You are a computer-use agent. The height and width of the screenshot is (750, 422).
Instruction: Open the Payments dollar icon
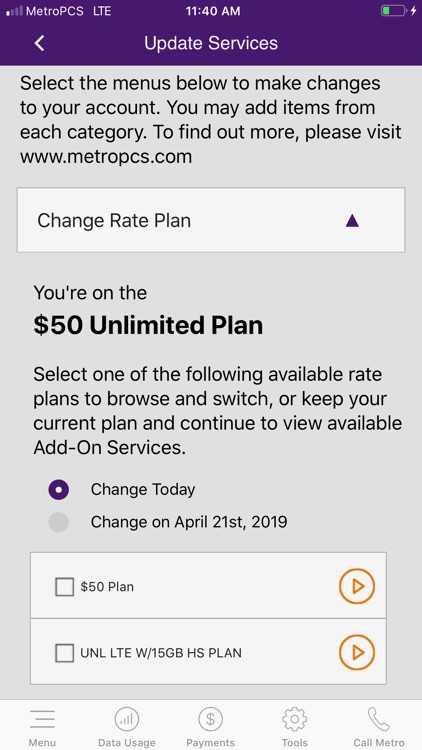[x=211, y=719]
